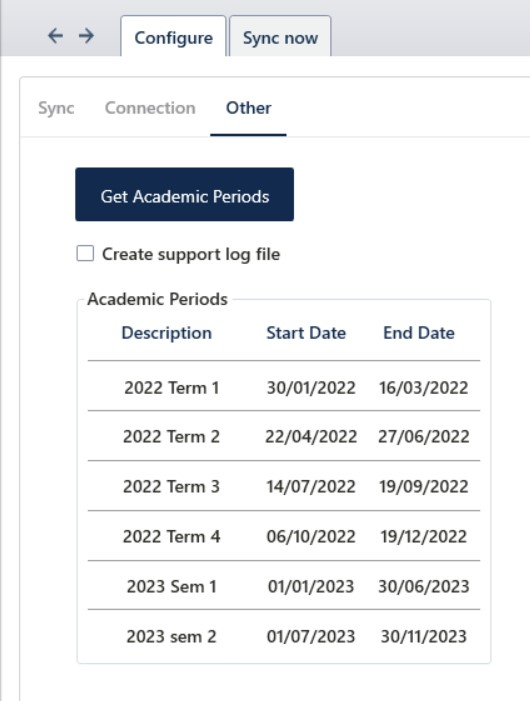This screenshot has height=701, width=530.
Task: Click Get Academic Periods button
Action: point(185,194)
